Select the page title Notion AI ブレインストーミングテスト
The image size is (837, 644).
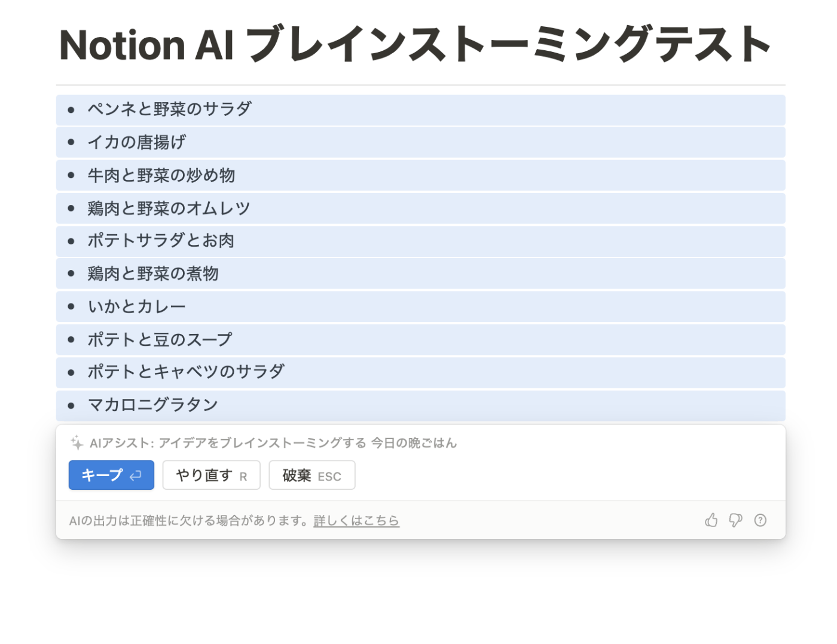pyautogui.click(x=416, y=45)
